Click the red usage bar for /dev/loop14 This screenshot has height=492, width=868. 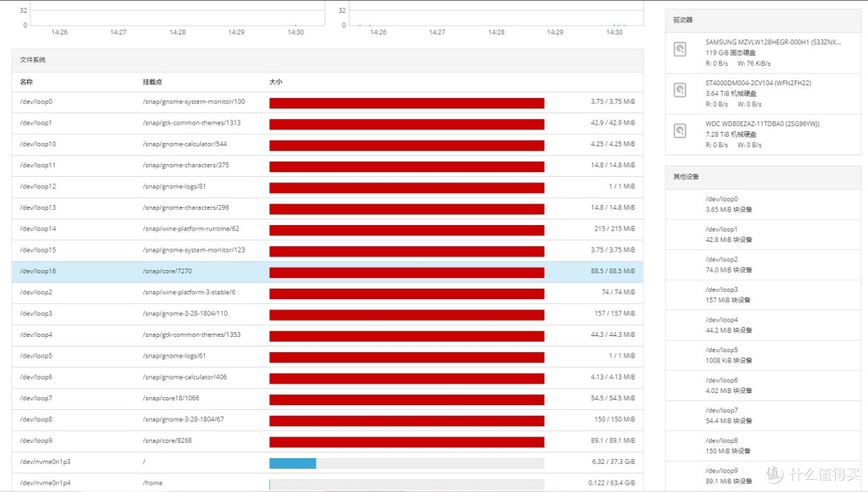pyautogui.click(x=407, y=230)
